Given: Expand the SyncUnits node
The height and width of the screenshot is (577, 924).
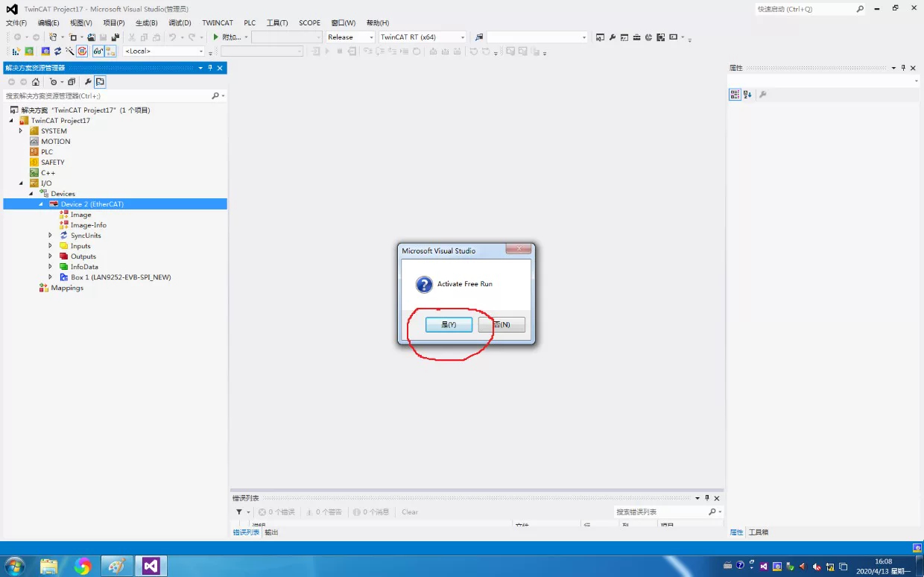Looking at the screenshot, I should coord(51,235).
